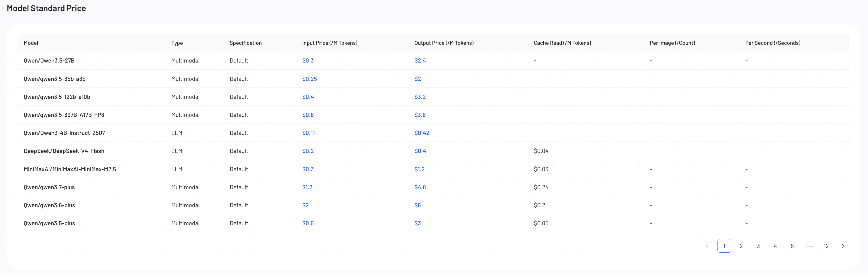
Task: Select page 1 in pagination
Action: coord(724,246)
